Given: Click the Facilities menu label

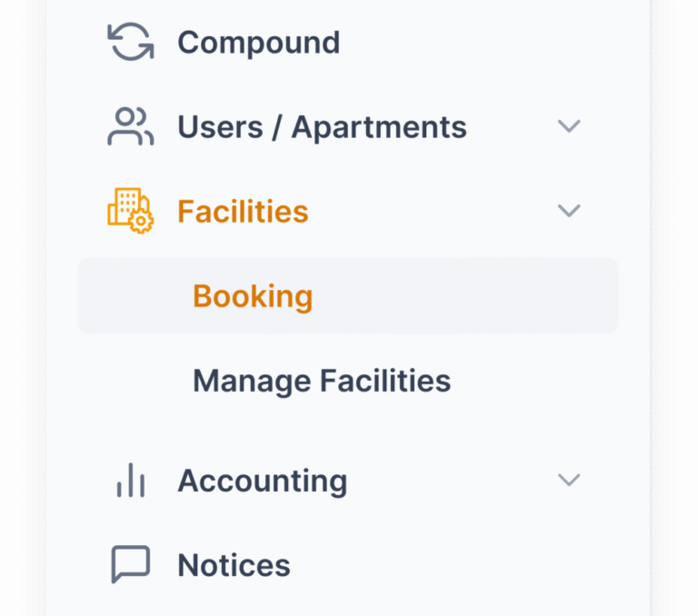Looking at the screenshot, I should point(243,212).
